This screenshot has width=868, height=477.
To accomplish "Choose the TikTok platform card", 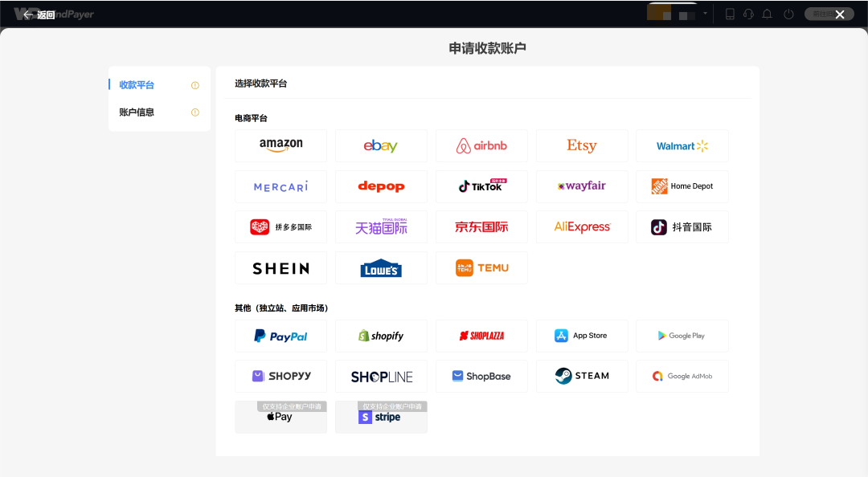I will point(481,186).
